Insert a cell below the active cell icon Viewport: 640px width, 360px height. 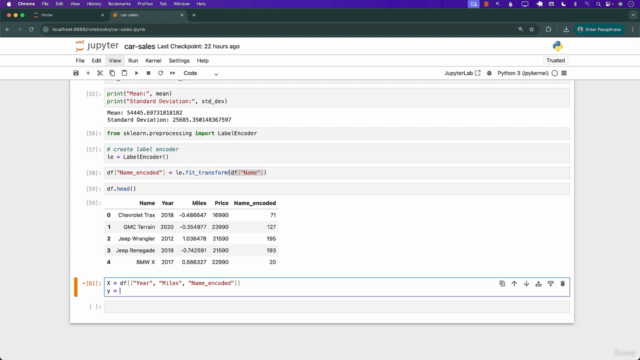point(551,283)
